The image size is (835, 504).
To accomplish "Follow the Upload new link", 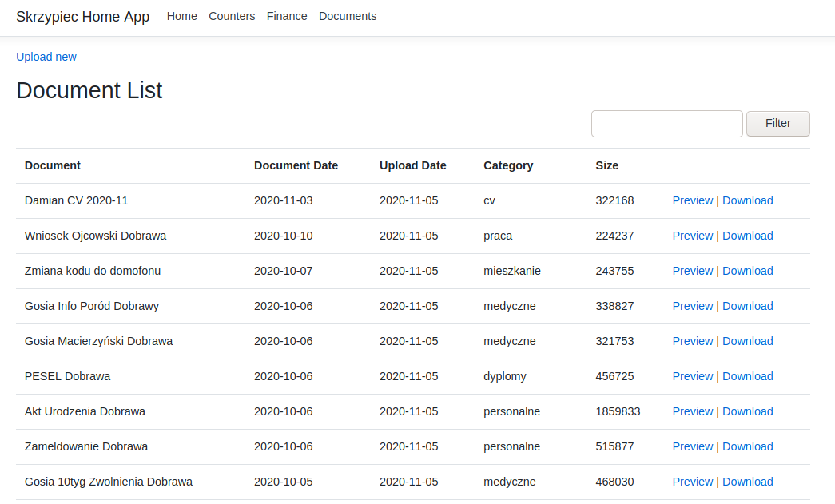I will tap(46, 57).
